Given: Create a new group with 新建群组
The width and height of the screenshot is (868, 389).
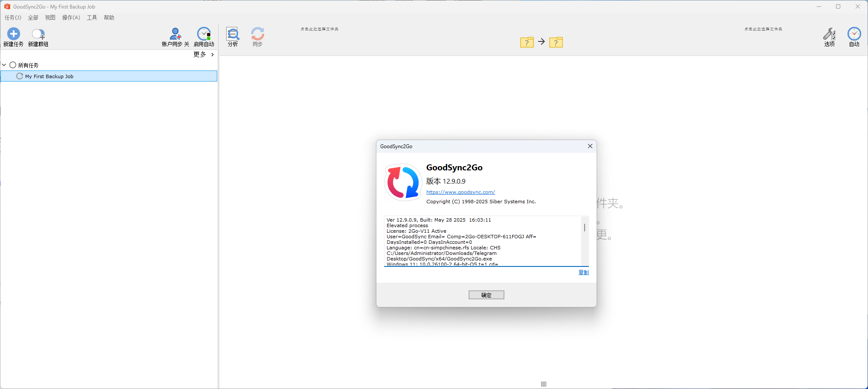Looking at the screenshot, I should coord(38,37).
